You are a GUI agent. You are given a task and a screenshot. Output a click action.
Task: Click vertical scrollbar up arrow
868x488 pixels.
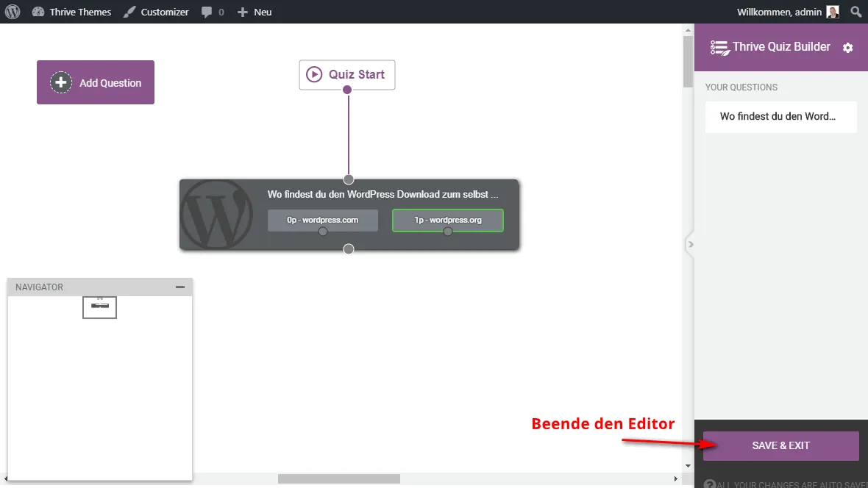[688, 30]
